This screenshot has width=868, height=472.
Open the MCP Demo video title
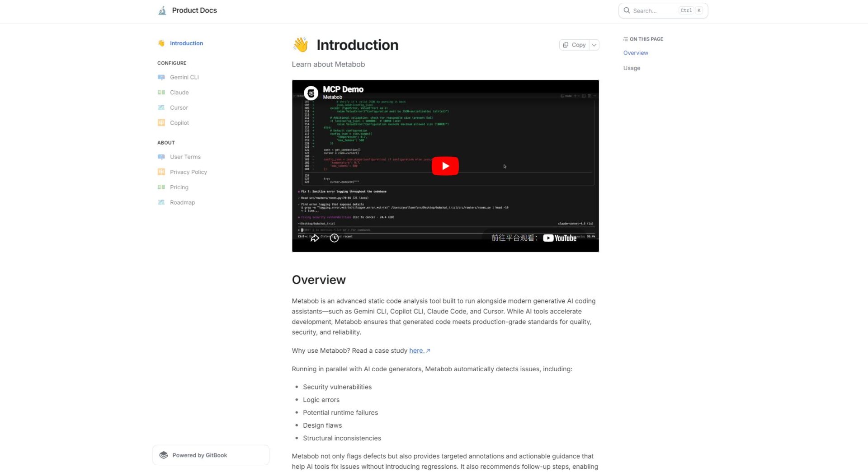pos(343,89)
